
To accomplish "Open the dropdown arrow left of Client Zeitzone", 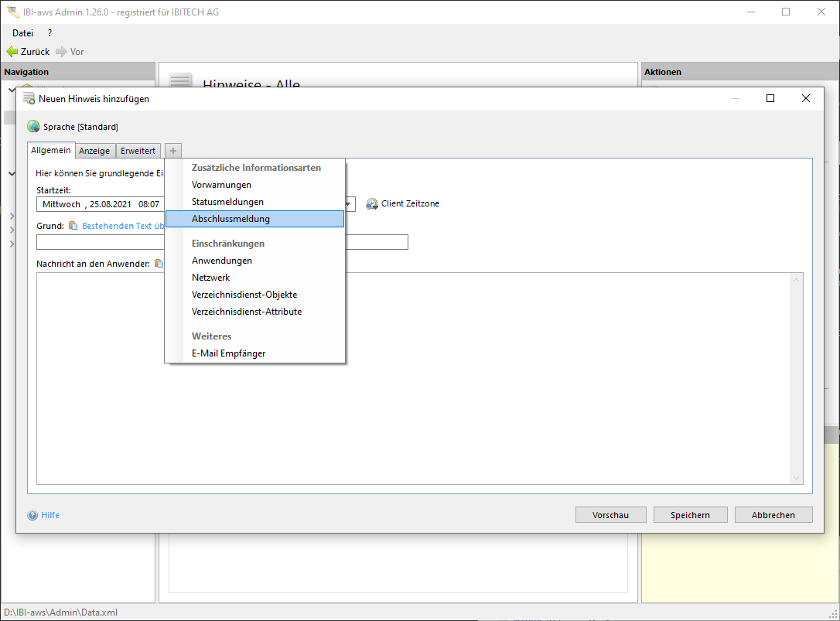I will [349, 205].
